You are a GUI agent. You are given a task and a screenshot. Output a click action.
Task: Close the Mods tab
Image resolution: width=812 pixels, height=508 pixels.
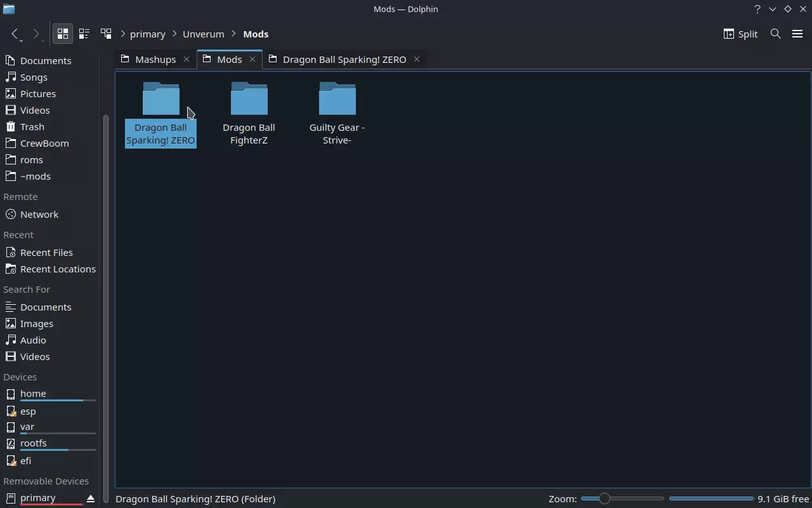tap(252, 59)
